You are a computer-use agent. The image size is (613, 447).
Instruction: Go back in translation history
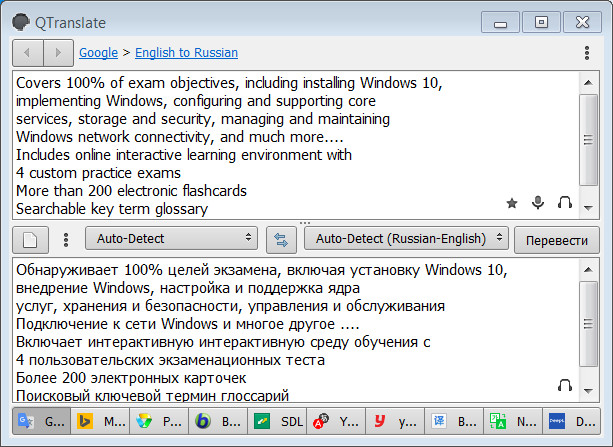pos(28,52)
